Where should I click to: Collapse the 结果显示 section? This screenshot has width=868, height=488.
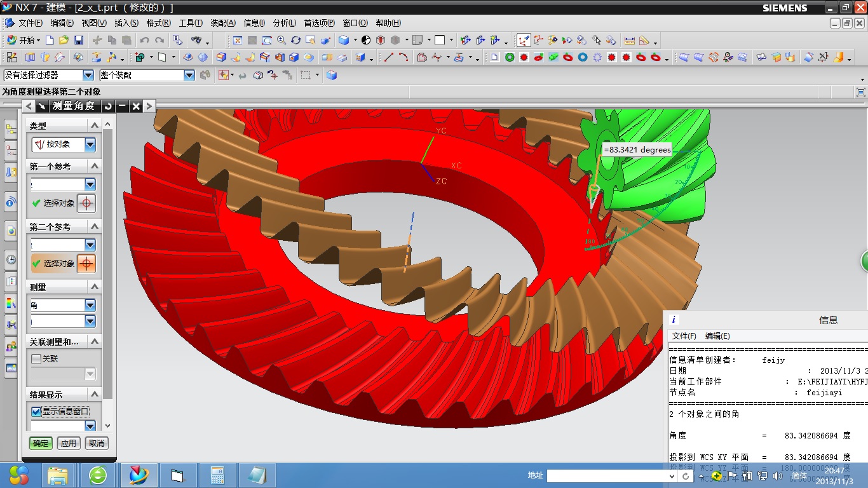point(94,395)
